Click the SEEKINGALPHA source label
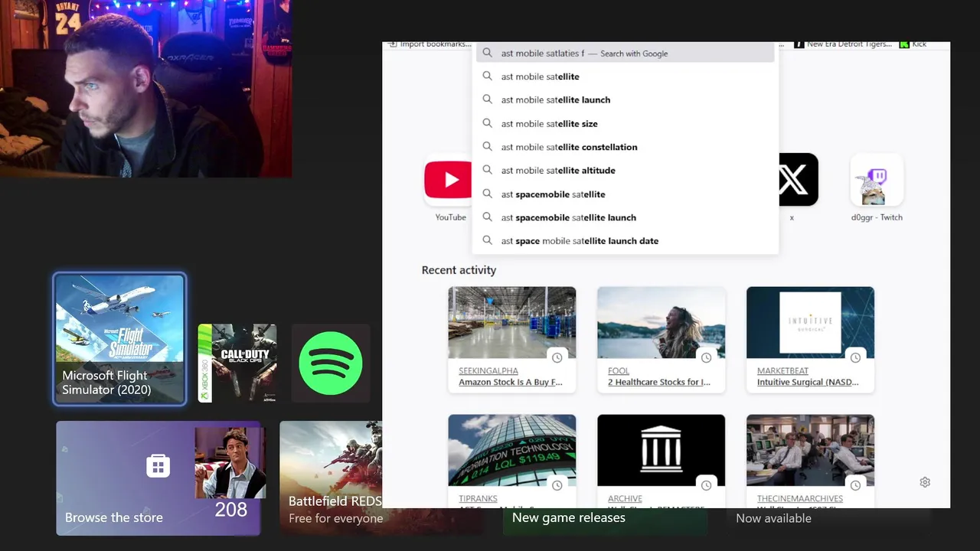The image size is (980, 551). click(488, 371)
